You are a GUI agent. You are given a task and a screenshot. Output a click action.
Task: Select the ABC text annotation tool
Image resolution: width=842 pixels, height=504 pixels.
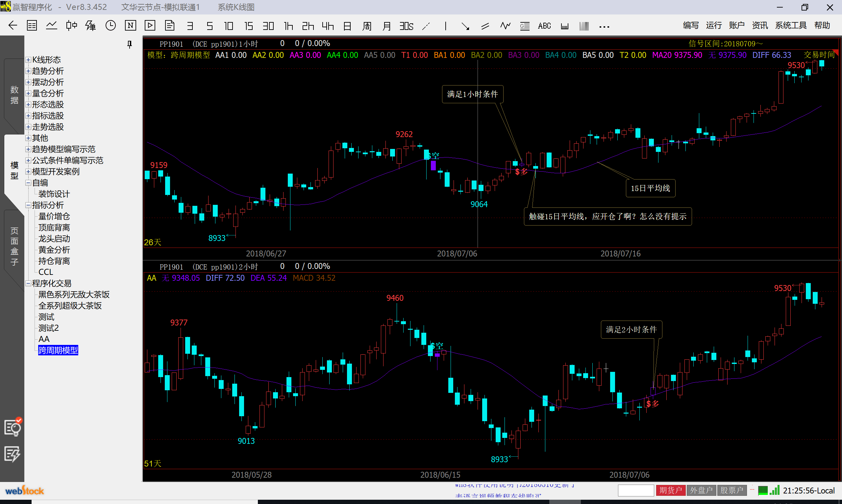pyautogui.click(x=544, y=26)
